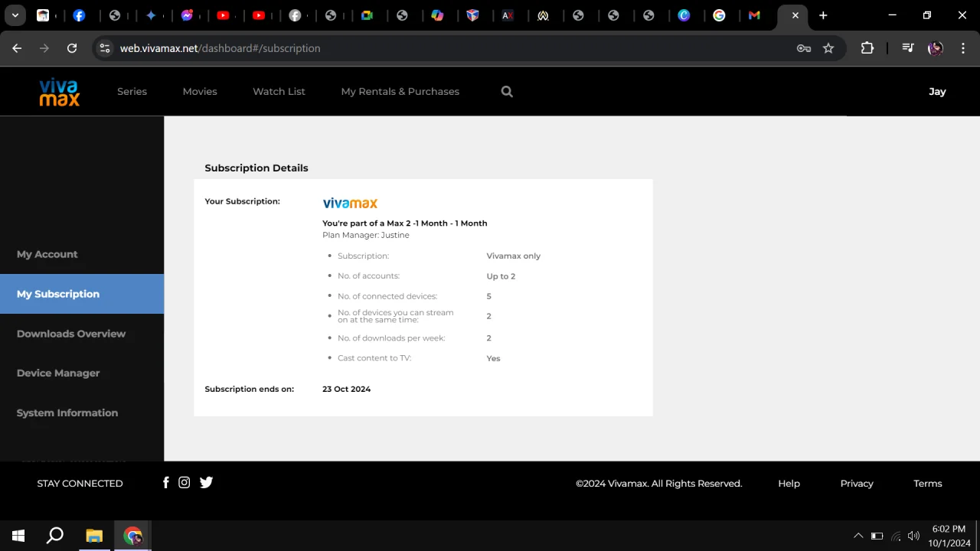The image size is (980, 551).
Task: Click 'No. of downloads per week:' label
Action: coord(391,337)
